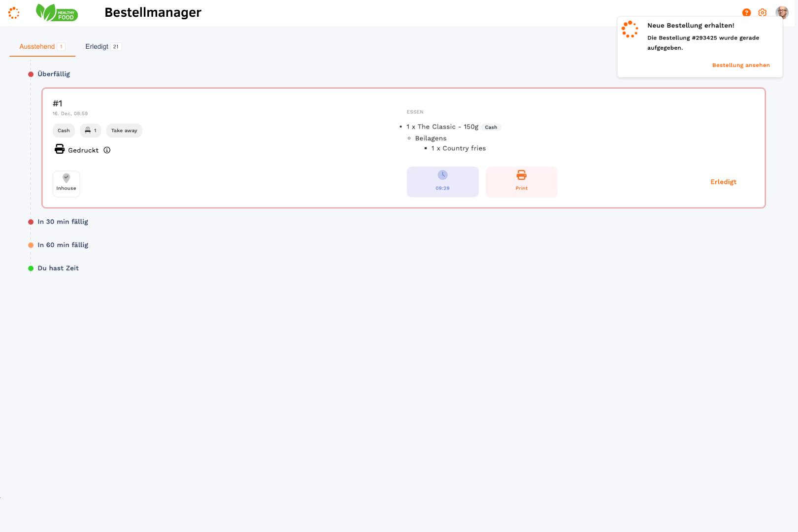Open the help question mark icon
The width and height of the screenshot is (798, 532).
(x=746, y=13)
